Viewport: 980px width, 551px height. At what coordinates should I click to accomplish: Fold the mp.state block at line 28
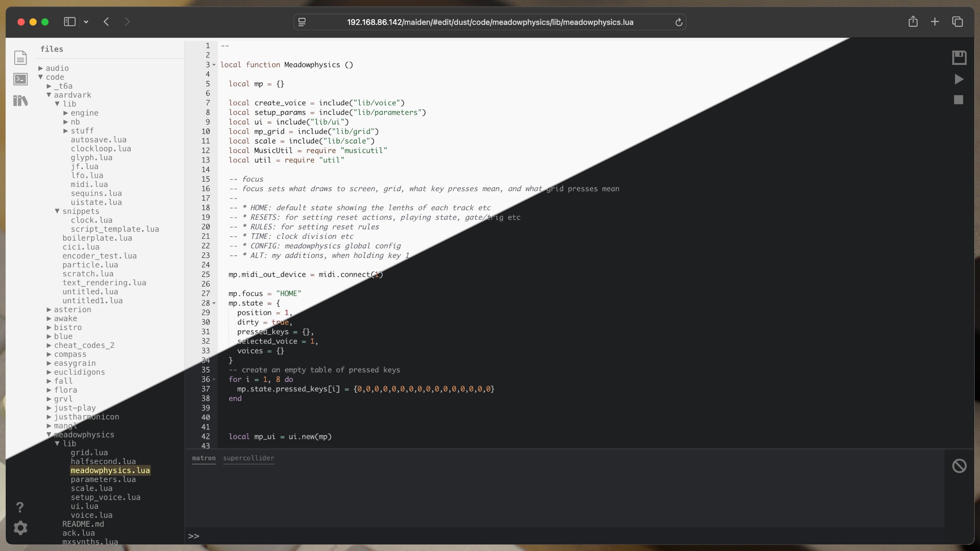pos(214,303)
